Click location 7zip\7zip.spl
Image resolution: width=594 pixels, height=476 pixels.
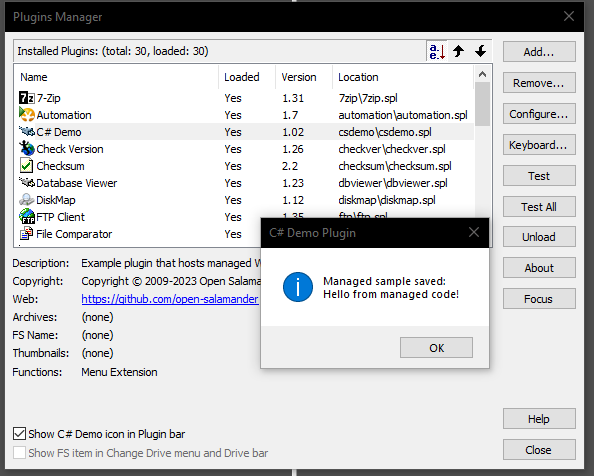point(368,98)
